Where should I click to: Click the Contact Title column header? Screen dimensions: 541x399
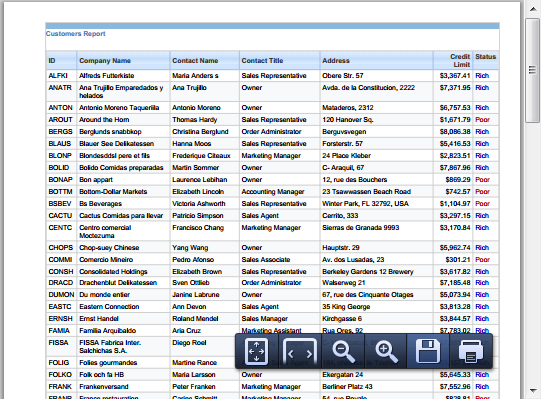(x=280, y=60)
